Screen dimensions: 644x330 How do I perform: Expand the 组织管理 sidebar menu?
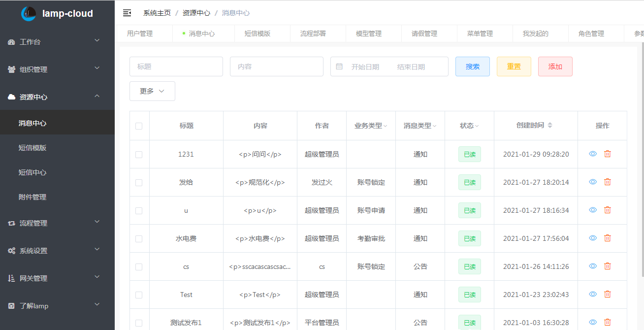pyautogui.click(x=57, y=69)
